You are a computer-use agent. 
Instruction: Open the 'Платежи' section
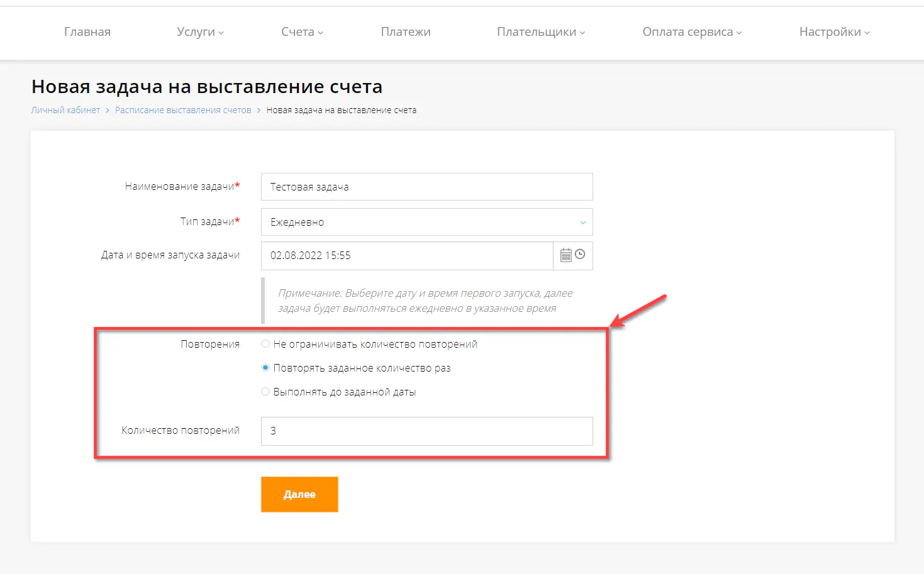406,31
